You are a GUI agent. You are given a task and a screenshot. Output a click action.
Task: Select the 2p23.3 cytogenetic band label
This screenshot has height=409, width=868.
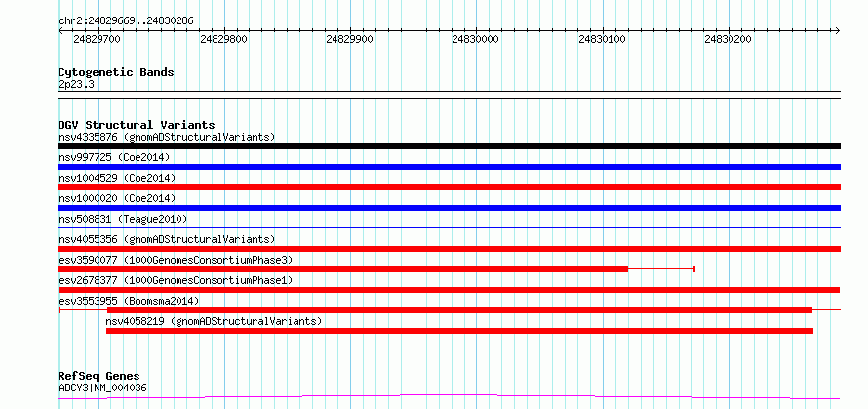pos(75,84)
